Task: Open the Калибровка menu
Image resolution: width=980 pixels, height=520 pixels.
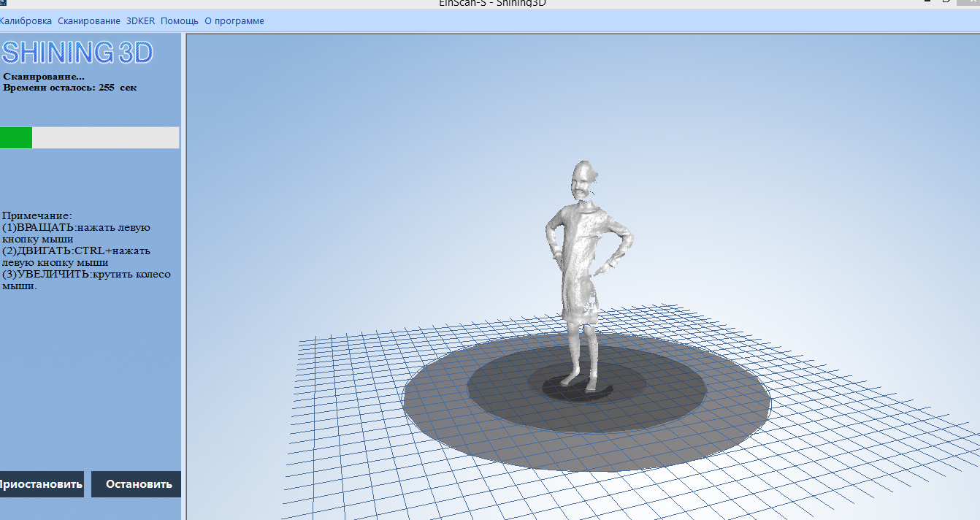Action: [x=26, y=21]
